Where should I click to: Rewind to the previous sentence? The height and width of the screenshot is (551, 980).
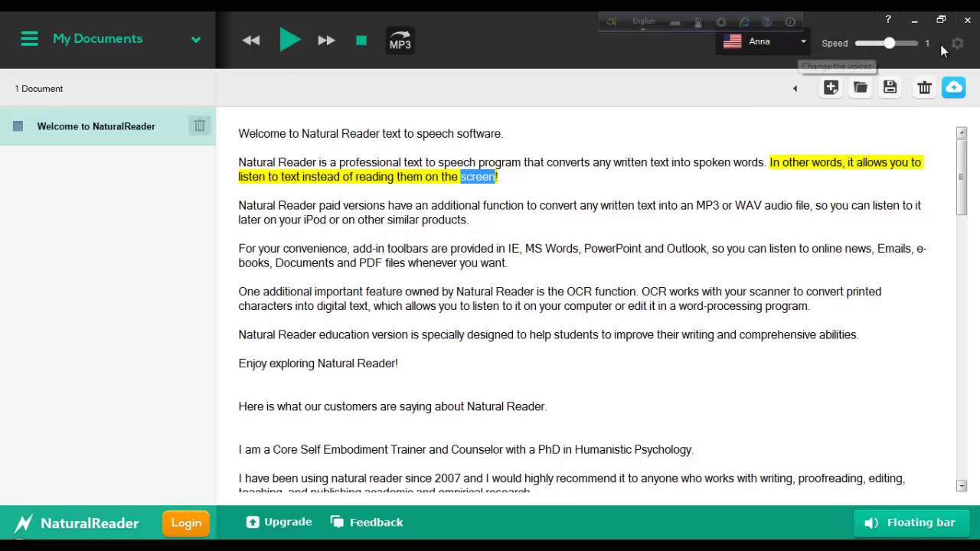(251, 41)
